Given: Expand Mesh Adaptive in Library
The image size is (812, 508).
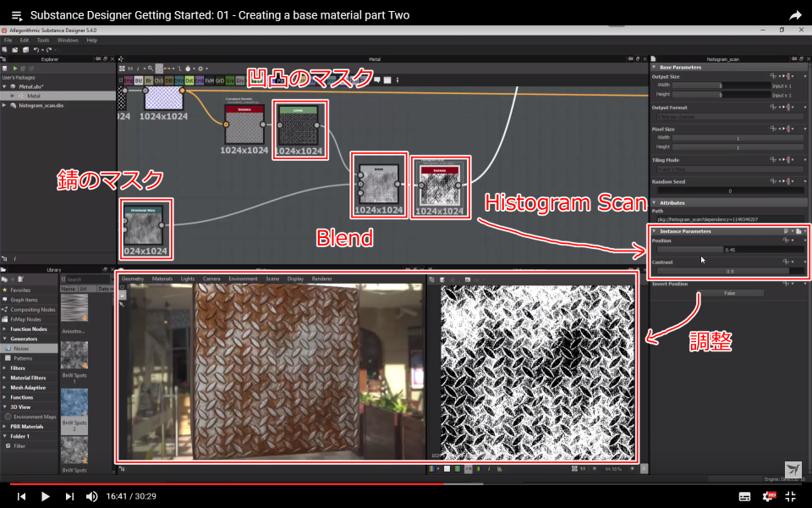Looking at the screenshot, I should (x=5, y=388).
